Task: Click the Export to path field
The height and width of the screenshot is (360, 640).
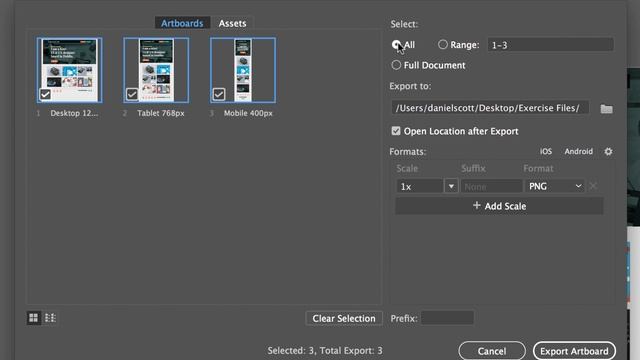Action: coord(490,108)
